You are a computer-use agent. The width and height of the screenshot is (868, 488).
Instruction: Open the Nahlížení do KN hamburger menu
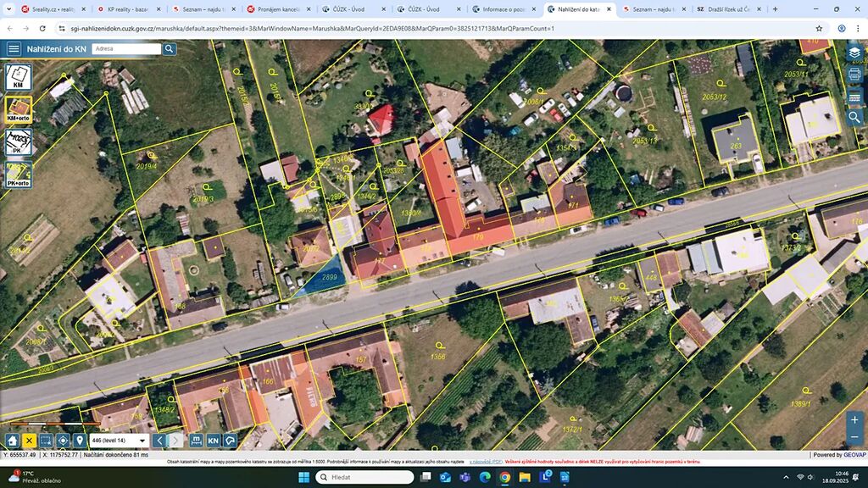point(14,48)
